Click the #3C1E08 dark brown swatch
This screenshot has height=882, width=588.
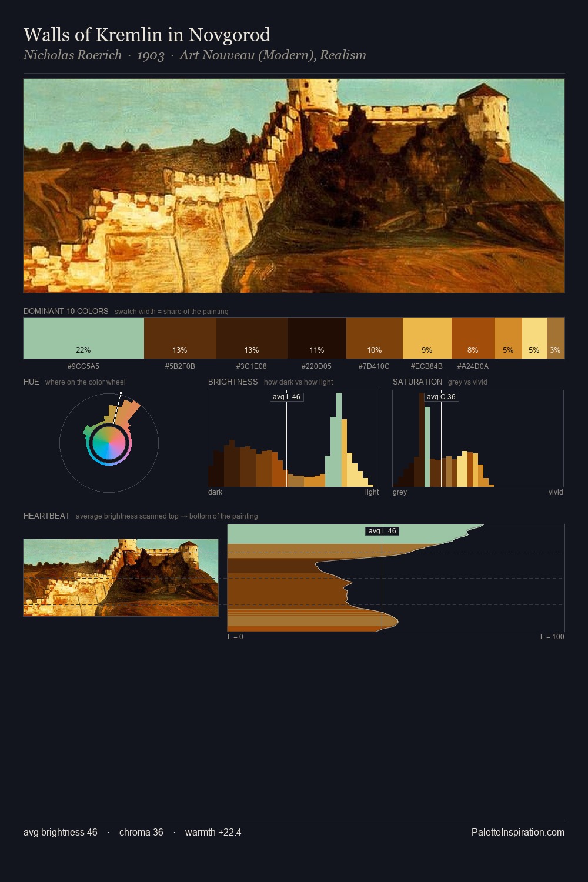[252, 338]
